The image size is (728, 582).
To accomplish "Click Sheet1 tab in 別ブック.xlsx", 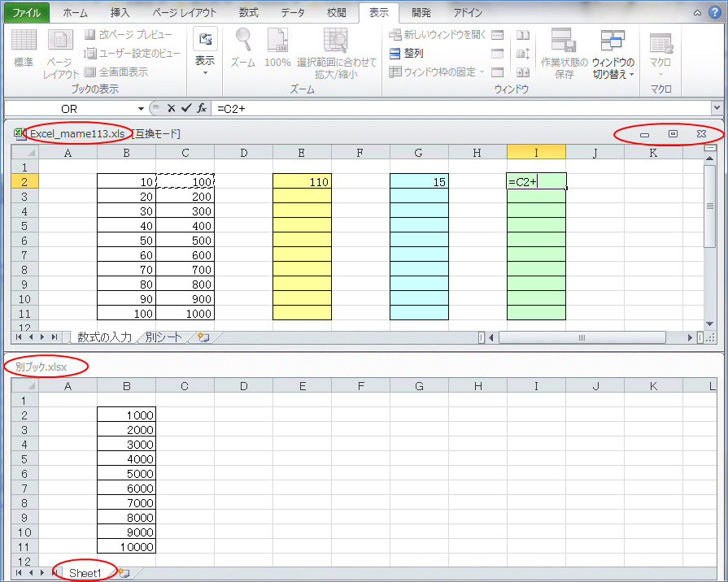I will click(85, 573).
